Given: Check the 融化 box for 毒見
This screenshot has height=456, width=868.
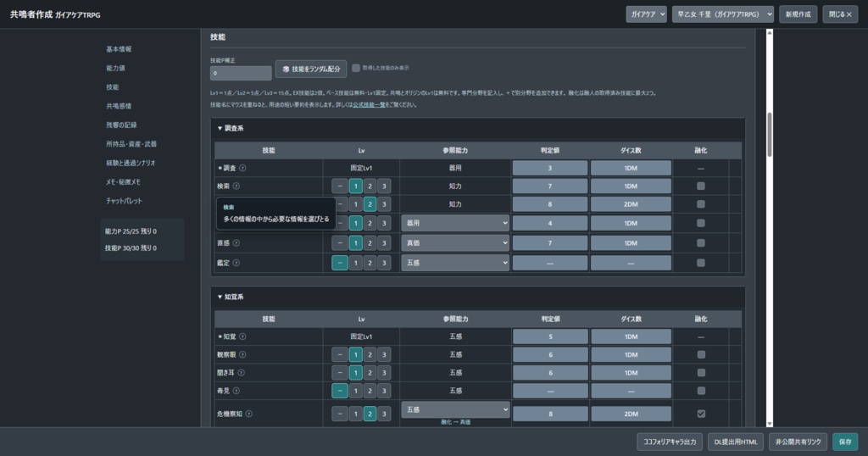Looking at the screenshot, I should (701, 391).
